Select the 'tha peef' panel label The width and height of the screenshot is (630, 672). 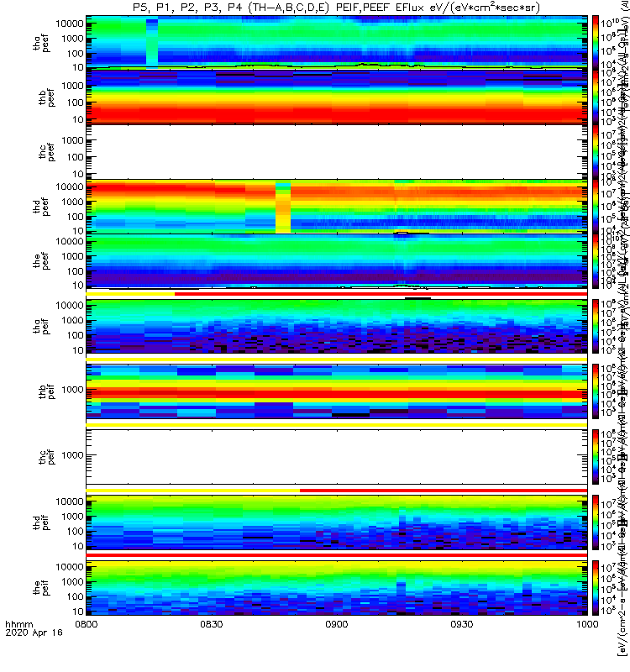(x=41, y=43)
